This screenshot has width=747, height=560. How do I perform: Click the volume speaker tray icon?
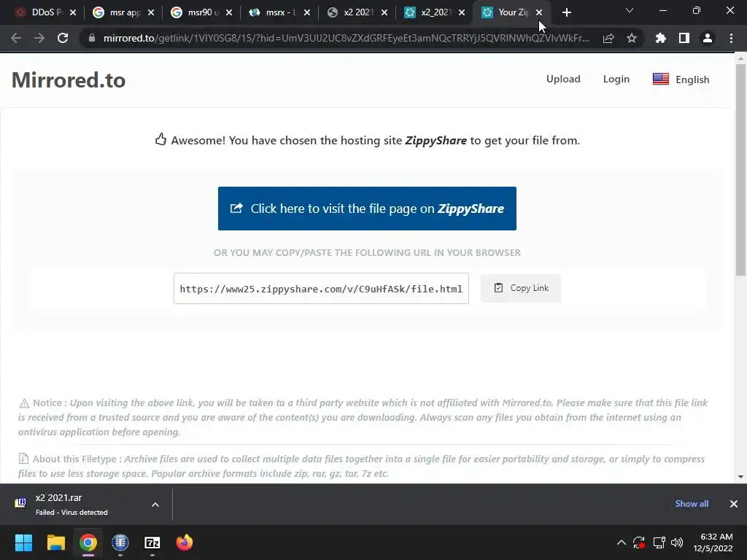point(677,542)
